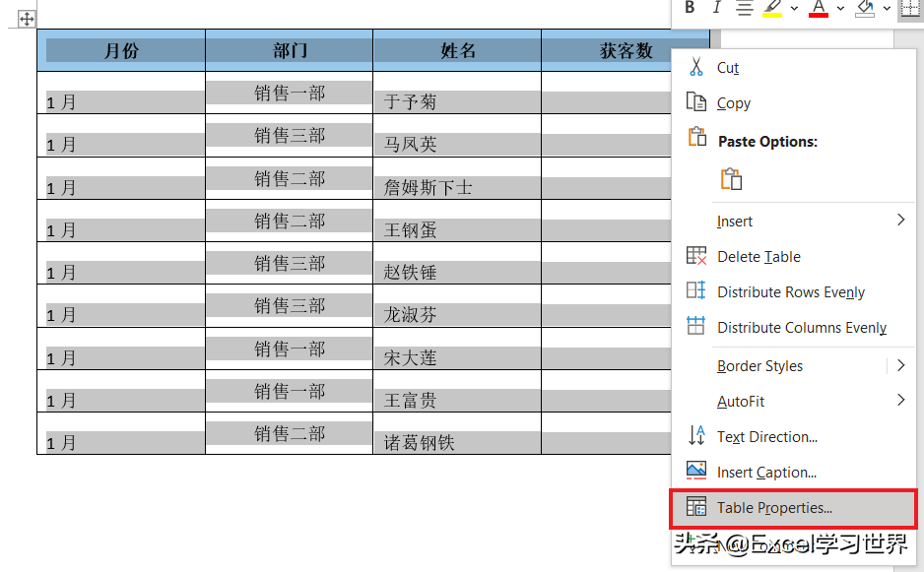
Task: Click the Table Properties icon
Action: [695, 506]
